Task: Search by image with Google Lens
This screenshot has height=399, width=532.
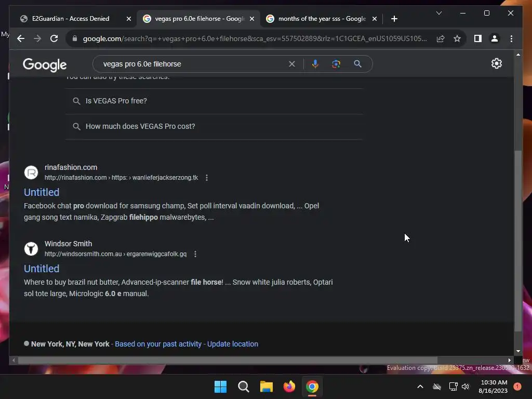Action: [x=336, y=64]
